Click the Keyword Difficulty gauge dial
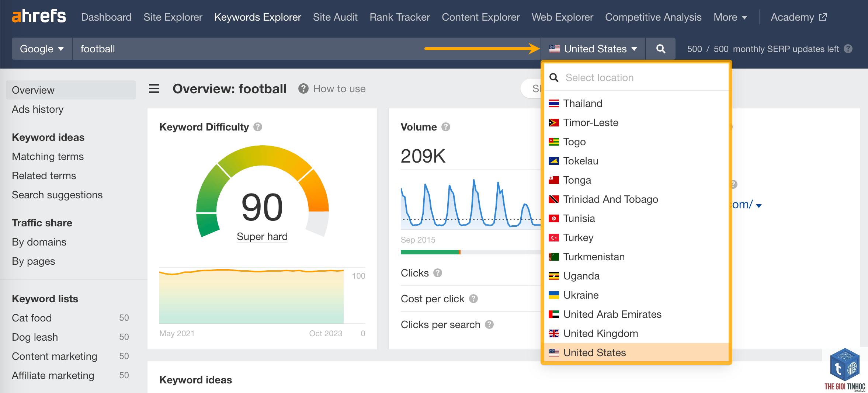868x393 pixels. coord(262,191)
